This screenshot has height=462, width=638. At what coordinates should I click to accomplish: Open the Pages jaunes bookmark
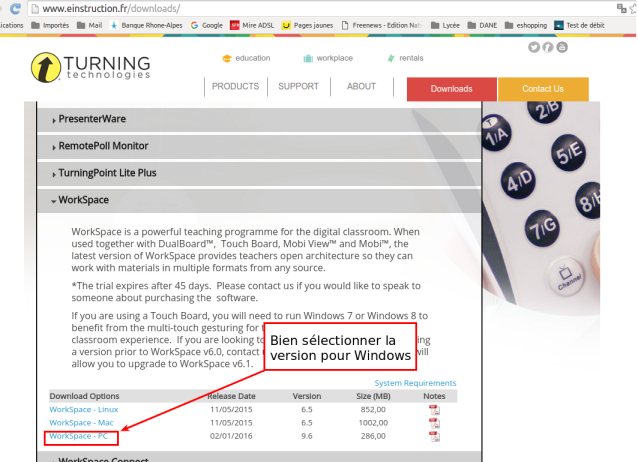pyautogui.click(x=308, y=25)
